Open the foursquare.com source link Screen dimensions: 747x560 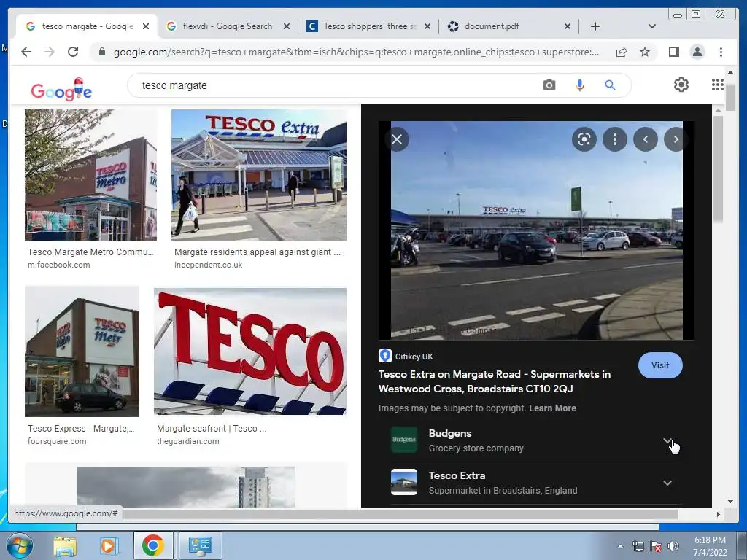57,441
